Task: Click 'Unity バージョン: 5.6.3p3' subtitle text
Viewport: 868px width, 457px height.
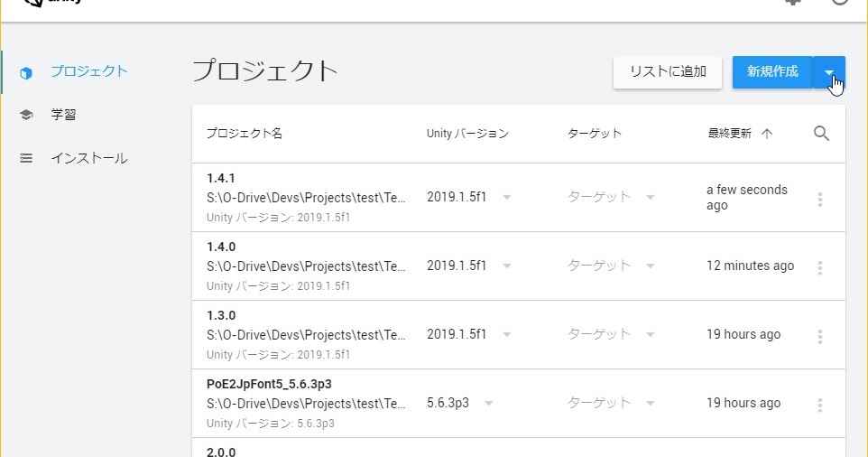Action: (x=271, y=424)
